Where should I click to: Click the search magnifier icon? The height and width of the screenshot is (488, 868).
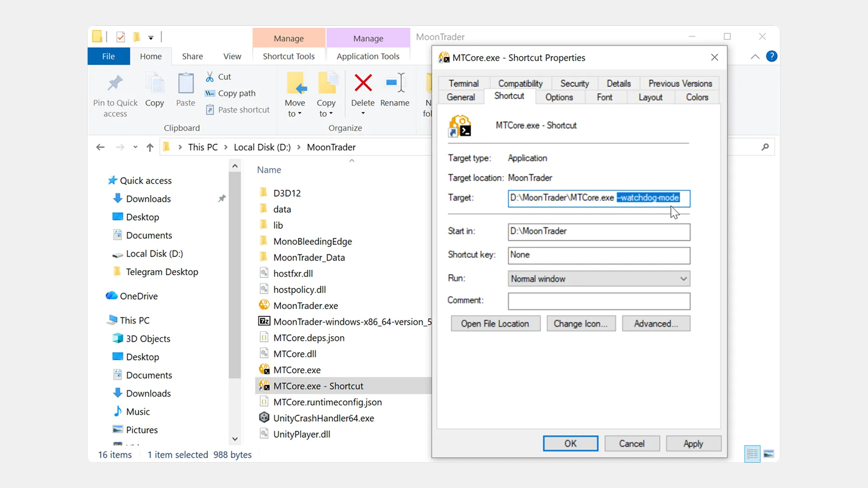point(765,147)
